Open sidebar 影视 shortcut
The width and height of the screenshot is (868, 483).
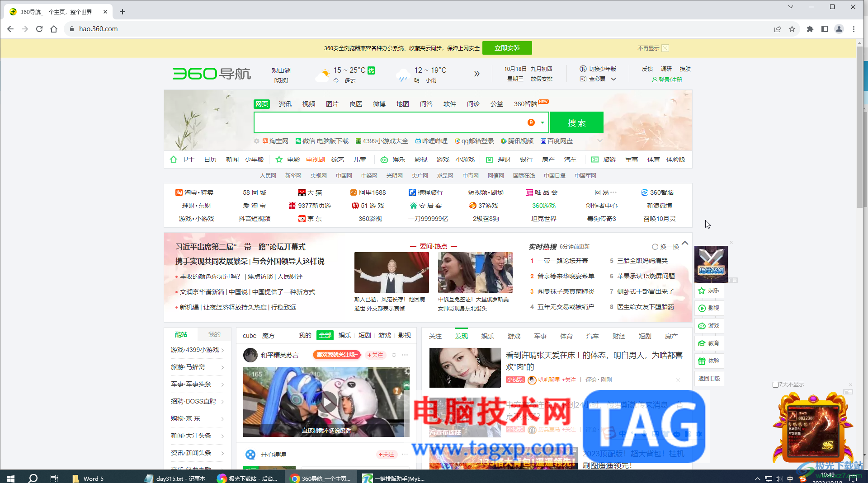click(x=709, y=308)
